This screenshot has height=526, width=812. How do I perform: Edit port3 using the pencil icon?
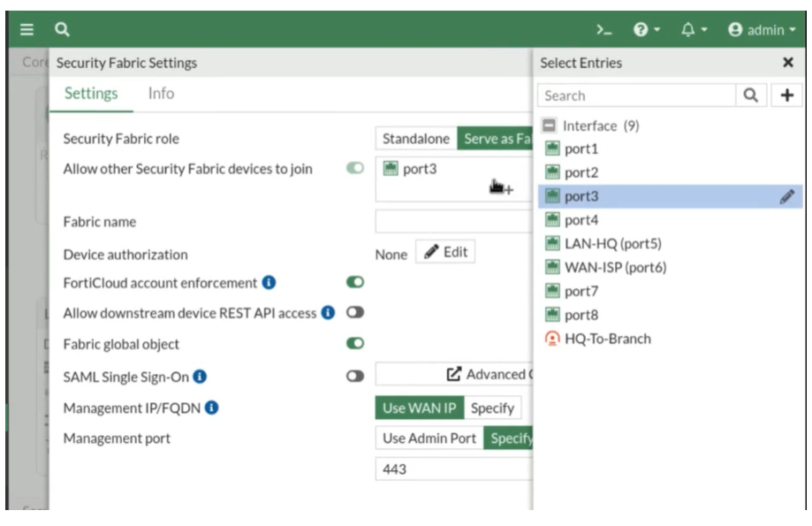click(786, 196)
